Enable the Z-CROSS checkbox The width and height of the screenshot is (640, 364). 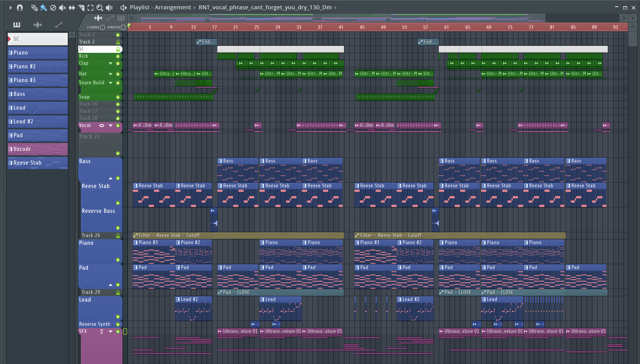point(102,27)
